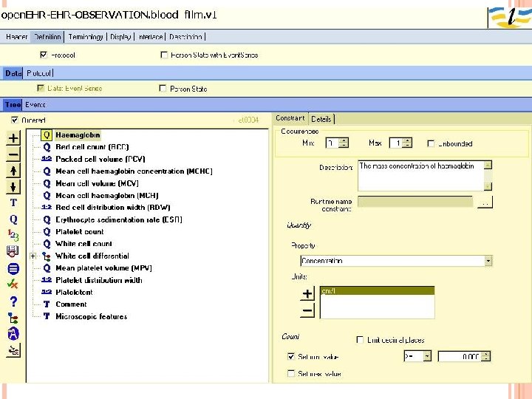Select Red cell distribution width (RDW) node
Image resolution: width=532 pixels, height=399 pixels.
(x=112, y=208)
